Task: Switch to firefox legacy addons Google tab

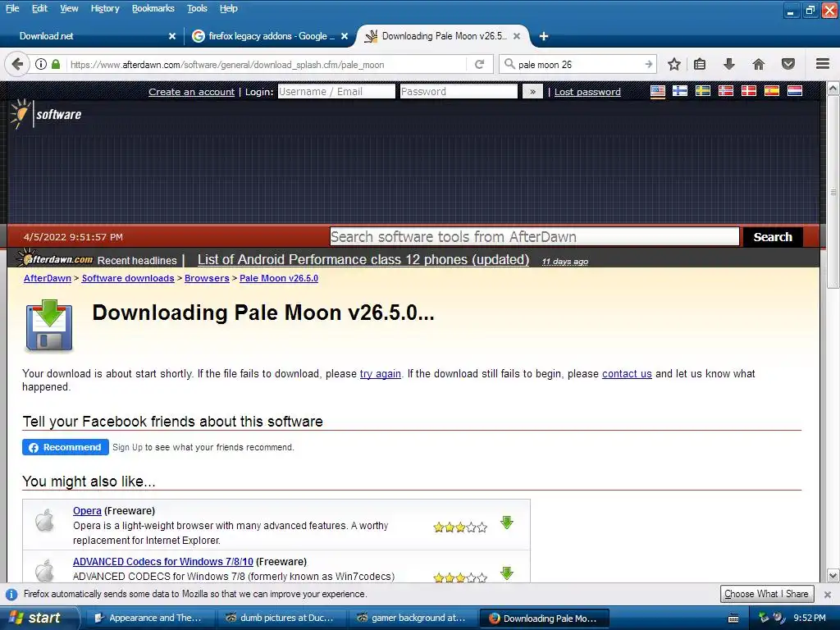Action: pos(271,36)
